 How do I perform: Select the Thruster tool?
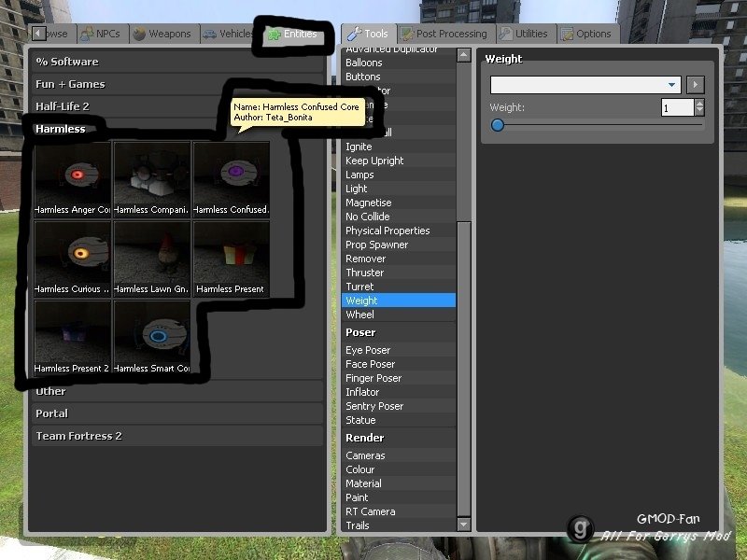pos(399,273)
